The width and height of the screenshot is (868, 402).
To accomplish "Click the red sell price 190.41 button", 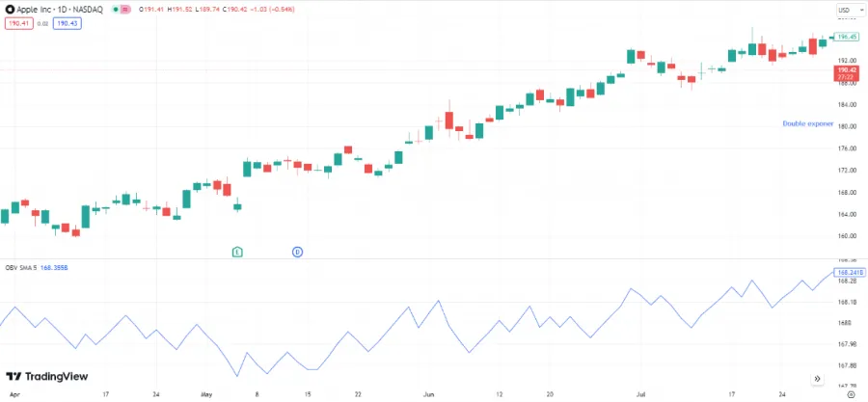I will click(19, 22).
